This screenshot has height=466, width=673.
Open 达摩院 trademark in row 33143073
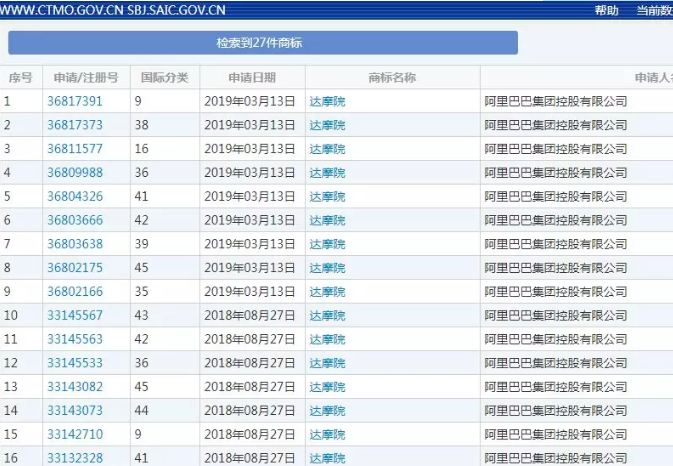pos(327,411)
